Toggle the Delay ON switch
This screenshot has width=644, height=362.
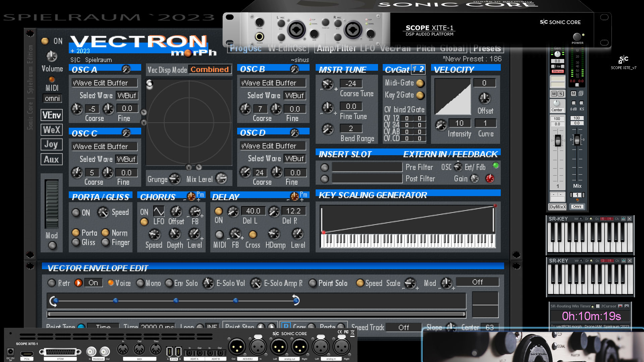click(x=218, y=211)
